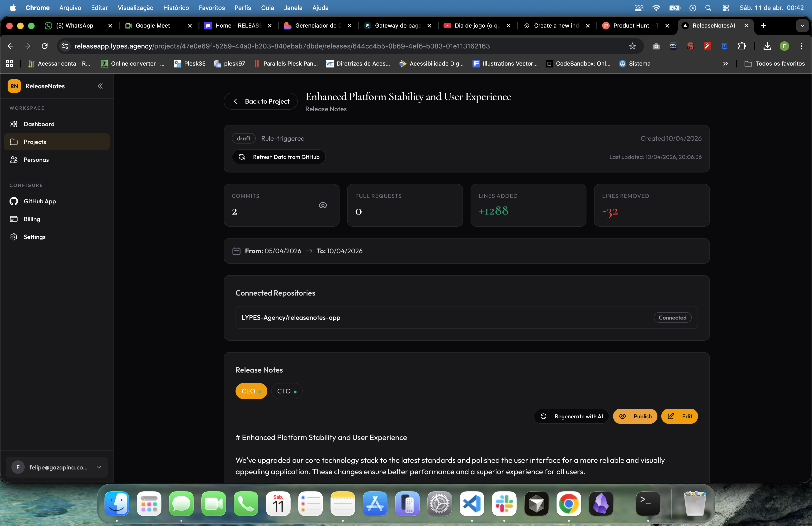The height and width of the screenshot is (526, 812).
Task: Open the Personas page
Action: [36, 160]
